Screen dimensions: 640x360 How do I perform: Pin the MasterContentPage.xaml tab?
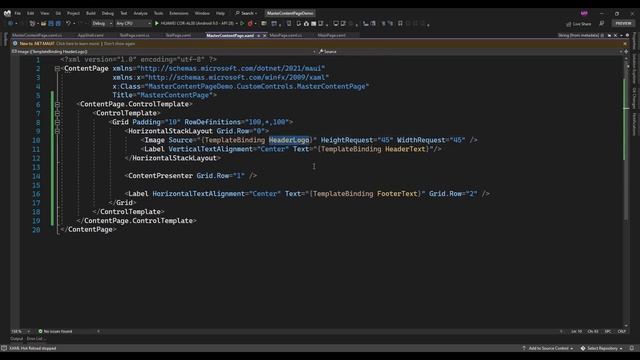click(258, 36)
